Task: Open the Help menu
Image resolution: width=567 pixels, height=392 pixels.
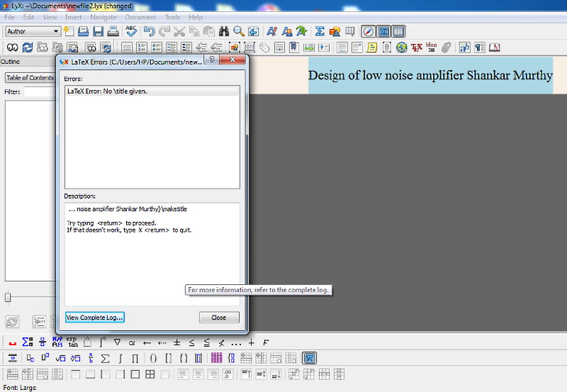Action: pos(196,17)
